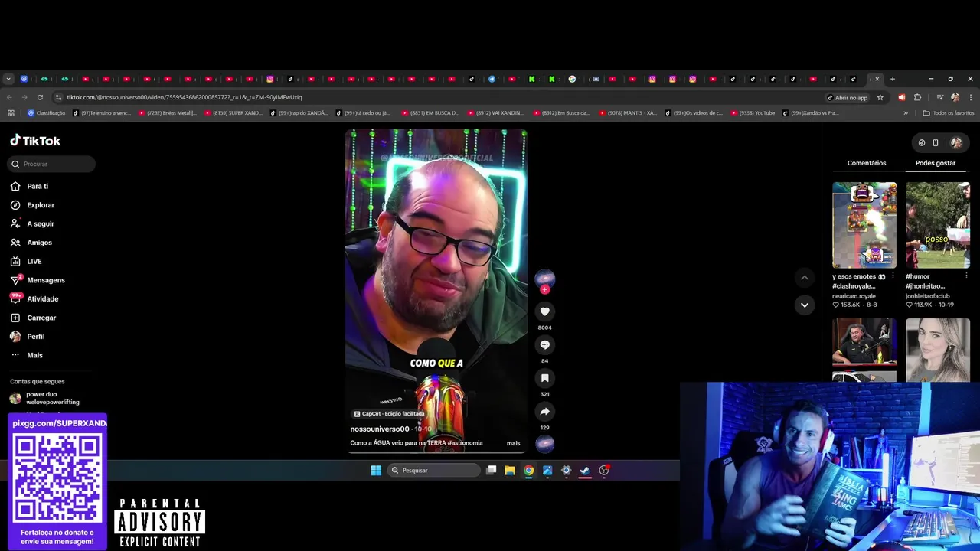
Task: Reload the page
Action: pos(40,97)
